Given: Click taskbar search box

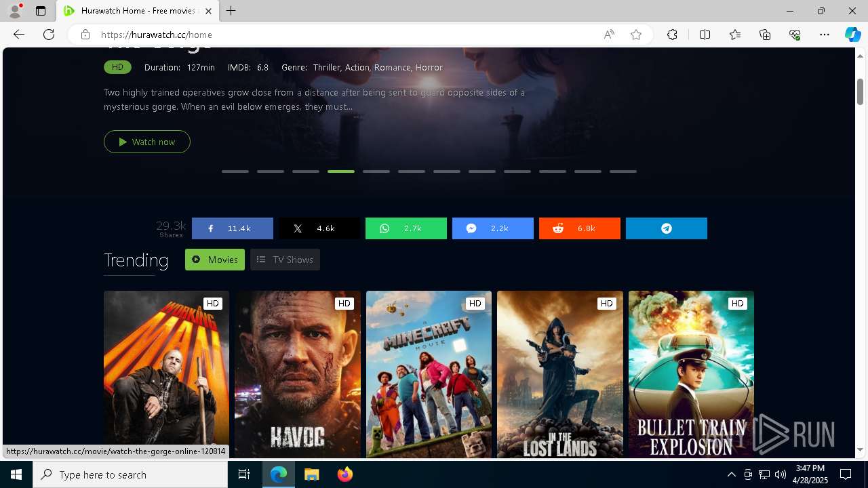Looking at the screenshot, I should coord(130,474).
